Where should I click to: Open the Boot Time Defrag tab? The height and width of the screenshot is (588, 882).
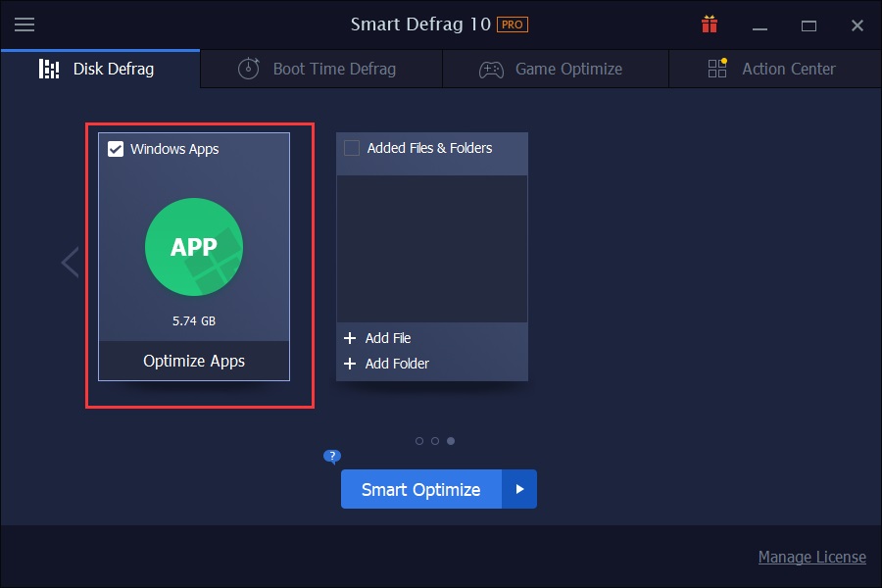[321, 69]
